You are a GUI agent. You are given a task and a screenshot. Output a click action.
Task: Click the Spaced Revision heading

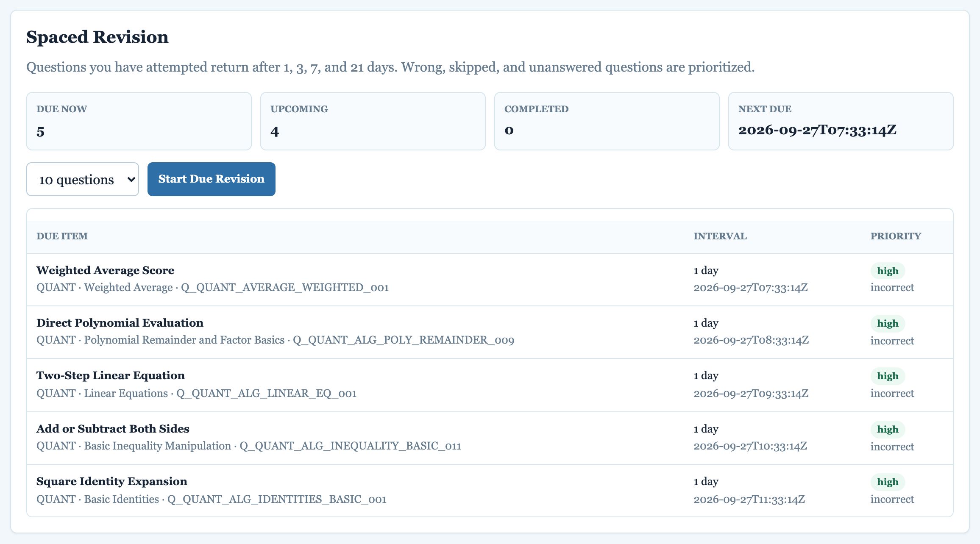[x=97, y=37]
